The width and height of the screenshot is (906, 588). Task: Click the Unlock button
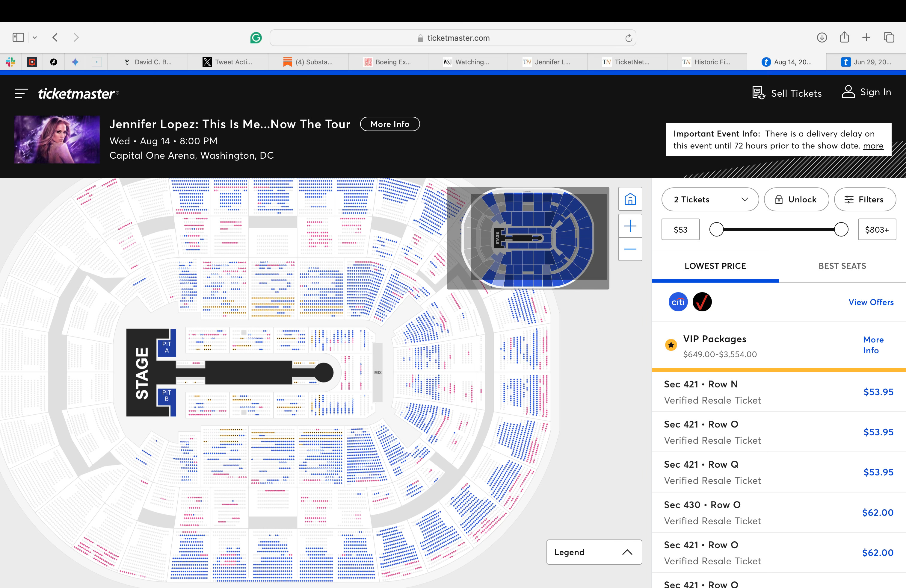(x=796, y=199)
